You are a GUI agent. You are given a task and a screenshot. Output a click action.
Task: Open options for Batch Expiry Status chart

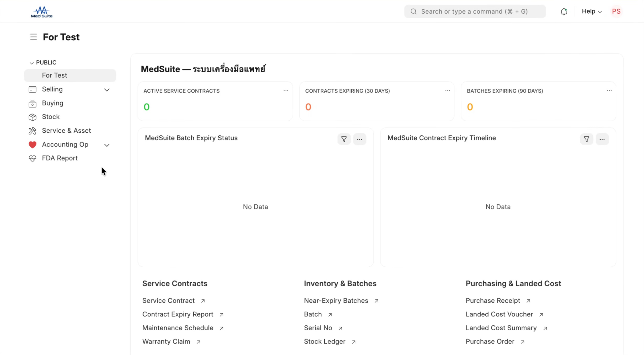[359, 139]
